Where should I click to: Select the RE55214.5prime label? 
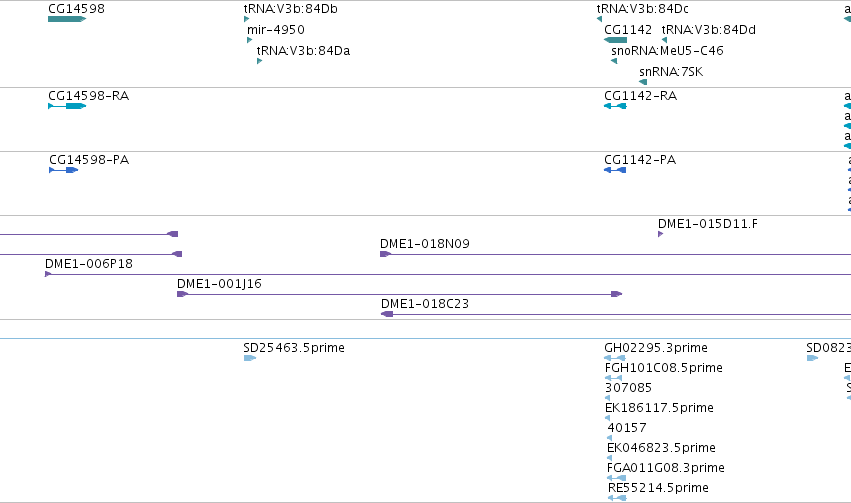tap(658, 488)
